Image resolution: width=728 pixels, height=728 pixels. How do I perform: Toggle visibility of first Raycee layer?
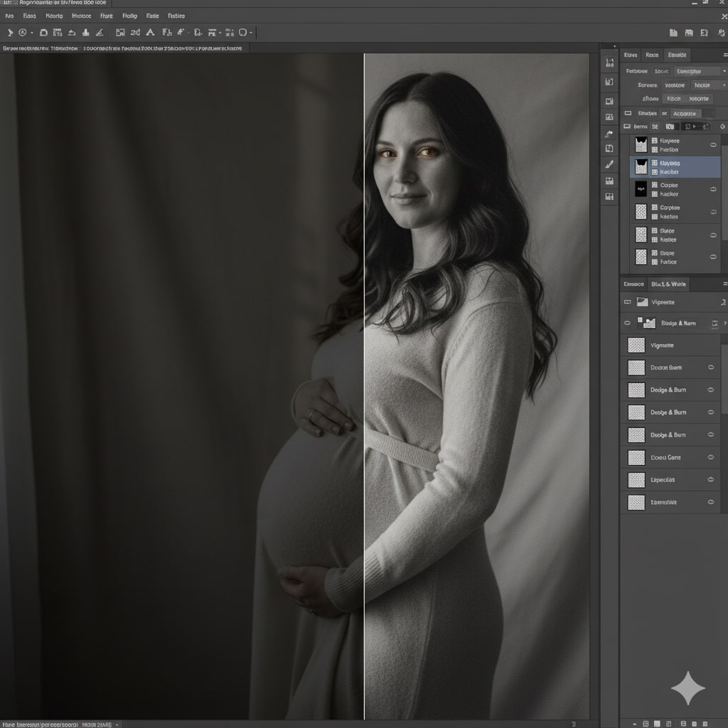[x=713, y=145]
